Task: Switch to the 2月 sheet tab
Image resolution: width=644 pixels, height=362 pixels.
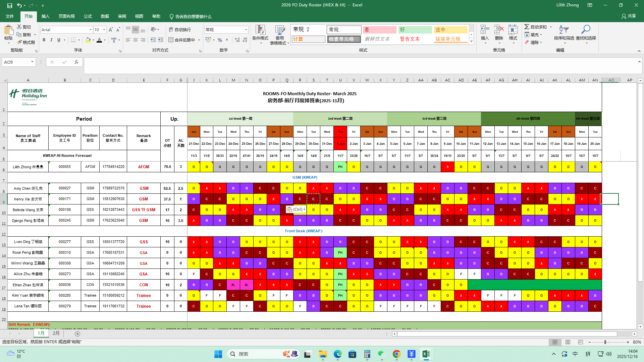Action: tap(56, 333)
